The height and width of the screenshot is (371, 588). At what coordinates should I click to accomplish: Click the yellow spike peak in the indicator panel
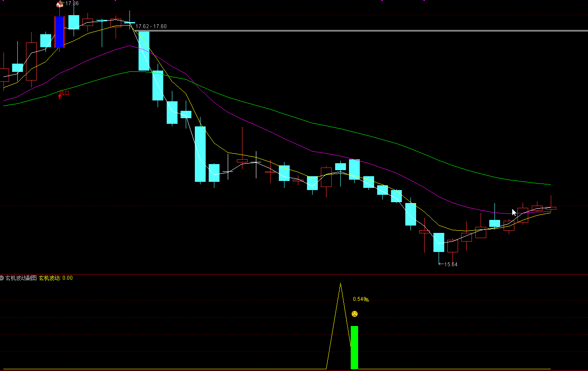340,284
